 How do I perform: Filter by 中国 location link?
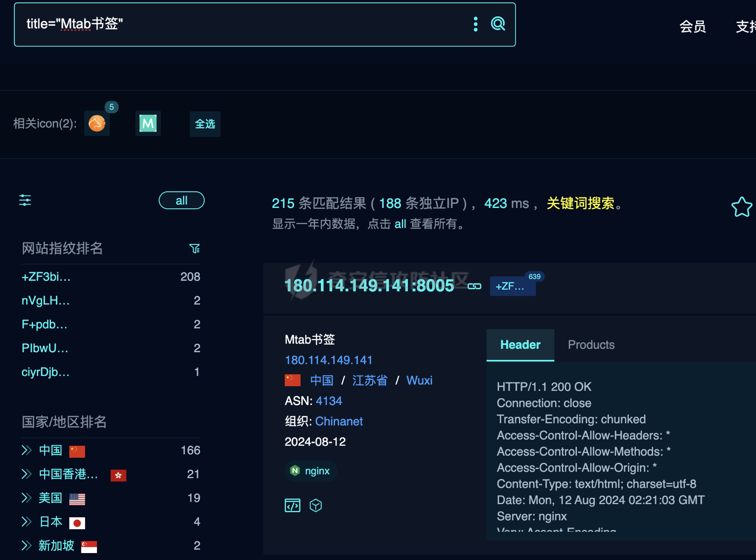[322, 380]
